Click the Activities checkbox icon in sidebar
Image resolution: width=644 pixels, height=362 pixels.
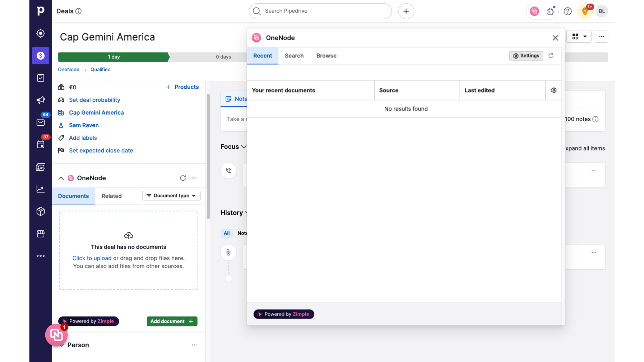point(41,78)
